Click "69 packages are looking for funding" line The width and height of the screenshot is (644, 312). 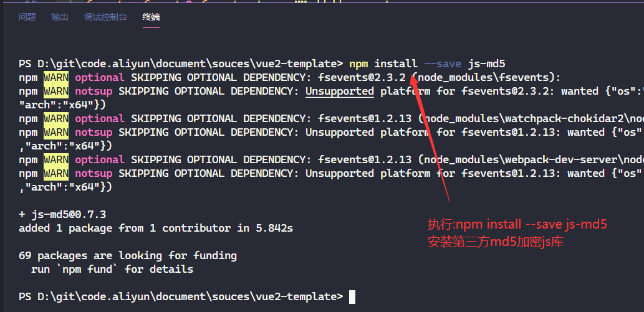(x=128, y=255)
